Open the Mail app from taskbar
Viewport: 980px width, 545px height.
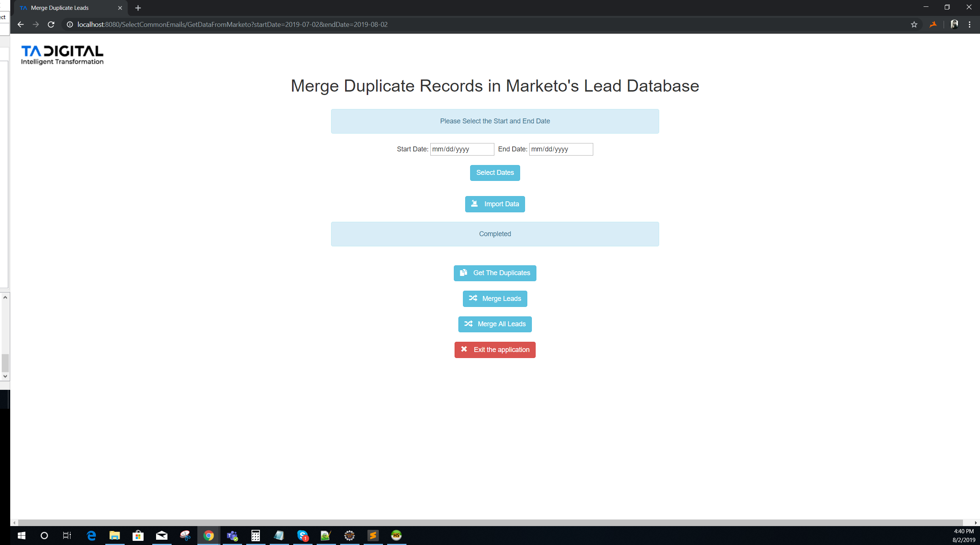click(x=162, y=535)
